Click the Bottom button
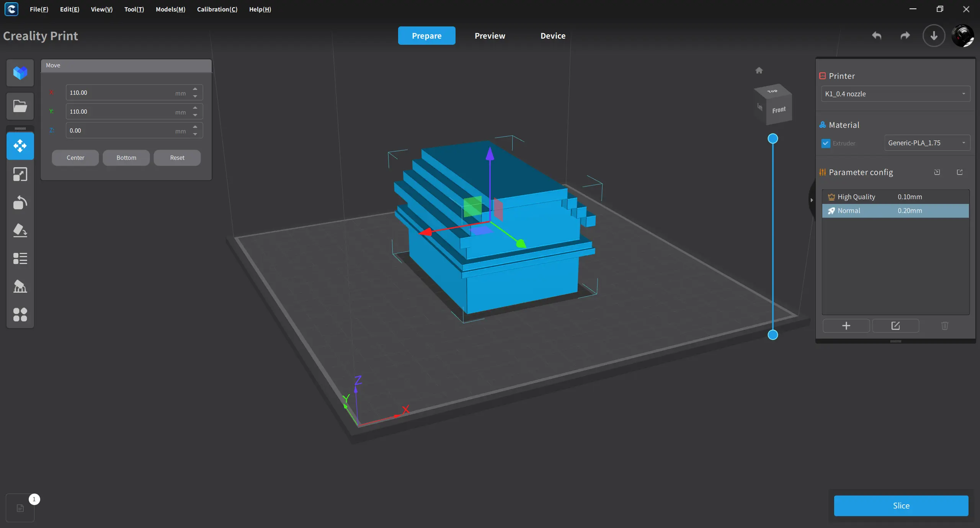This screenshot has width=980, height=528. 126,158
